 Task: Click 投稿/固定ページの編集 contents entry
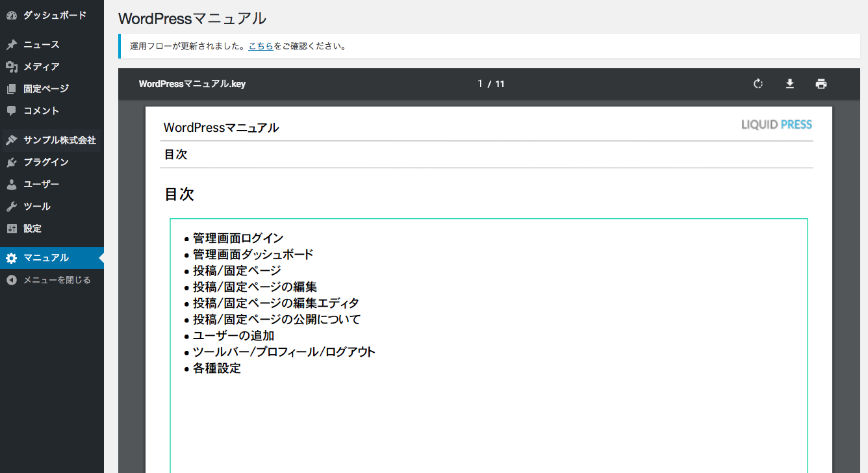point(255,287)
